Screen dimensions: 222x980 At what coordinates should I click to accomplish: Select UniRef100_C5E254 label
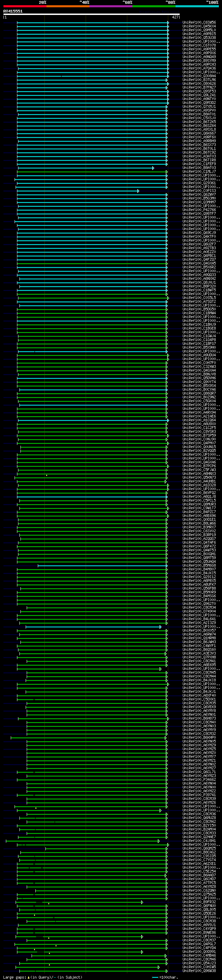(x=199, y=871)
